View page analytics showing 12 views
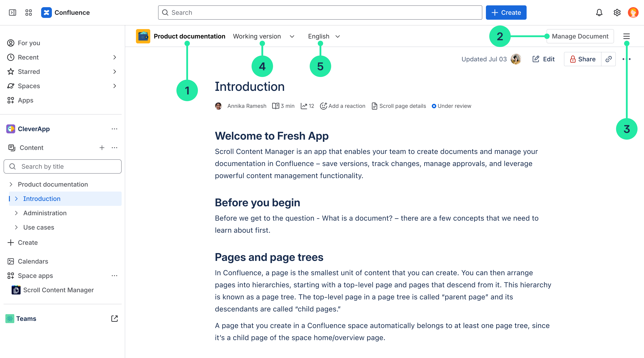This screenshot has height=358, width=644. (x=307, y=106)
